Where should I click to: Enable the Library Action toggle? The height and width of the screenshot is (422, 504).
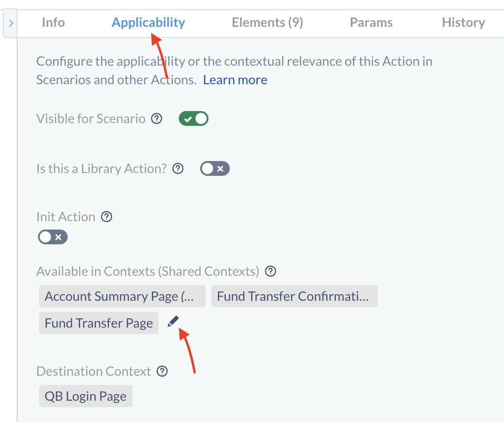coord(215,168)
